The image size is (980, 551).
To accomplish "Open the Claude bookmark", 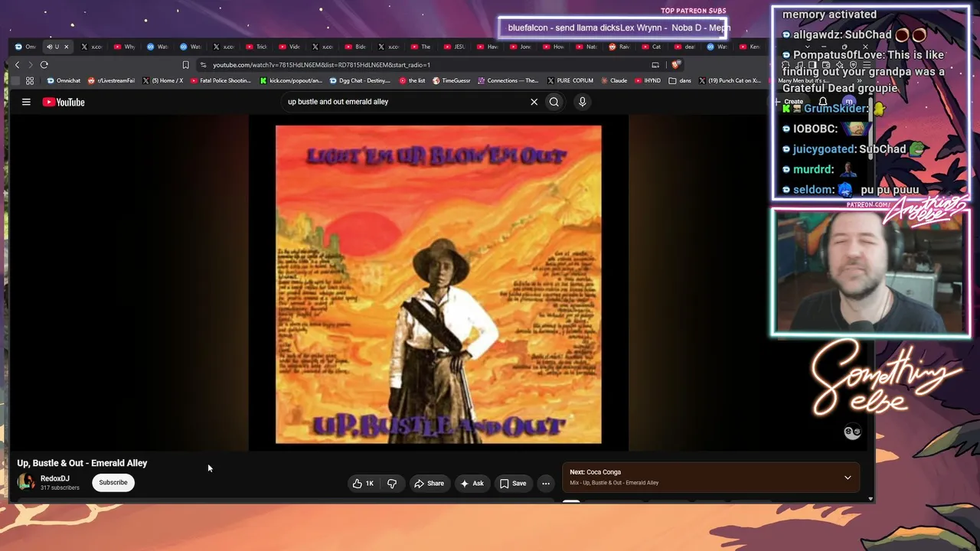I will click(x=614, y=80).
